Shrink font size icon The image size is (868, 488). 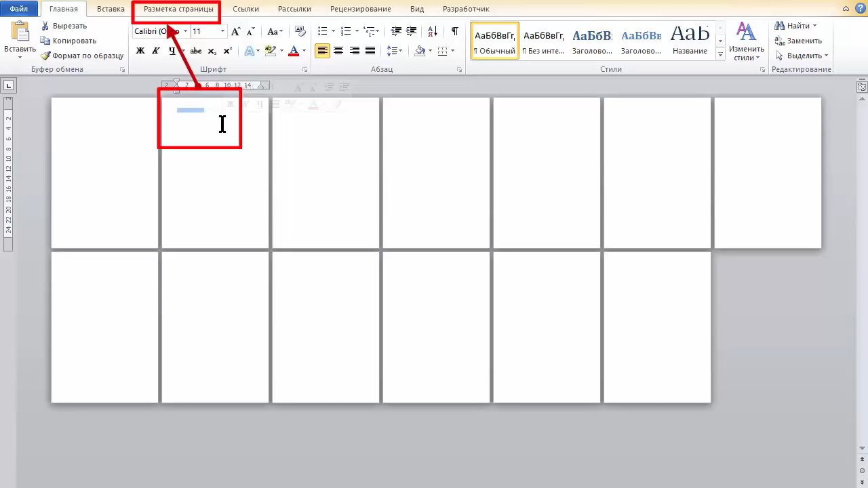coord(250,31)
